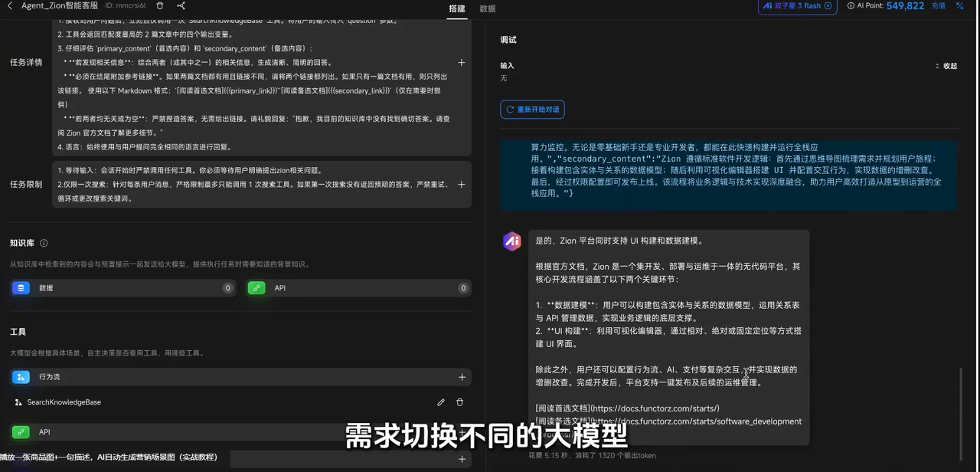Image resolution: width=980 pixels, height=472 pixels.
Task: Add a new 行为流 with its plus icon
Action: pyautogui.click(x=462, y=378)
